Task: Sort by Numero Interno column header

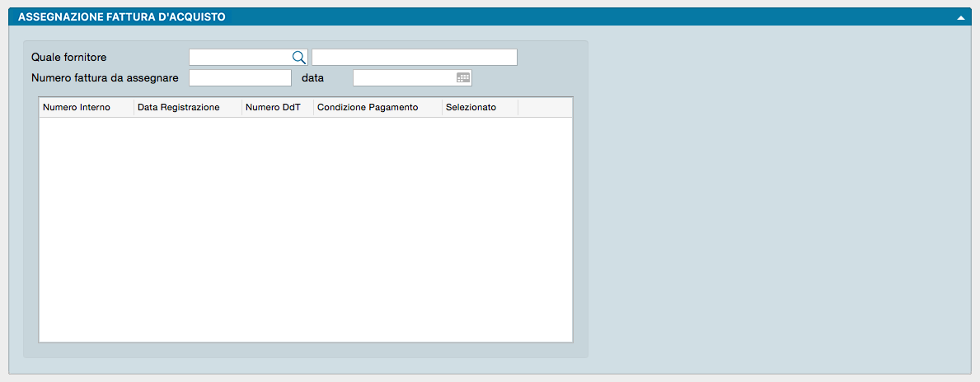Action: click(x=77, y=108)
